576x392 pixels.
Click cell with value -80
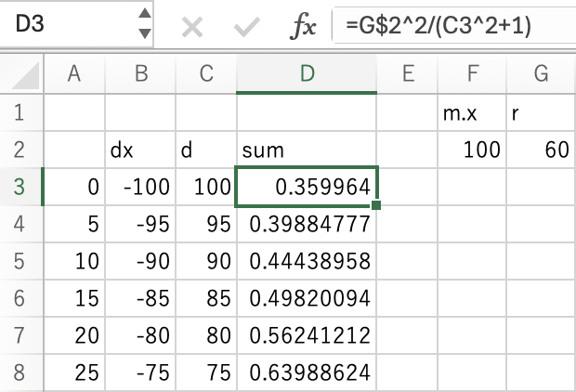[x=140, y=335]
